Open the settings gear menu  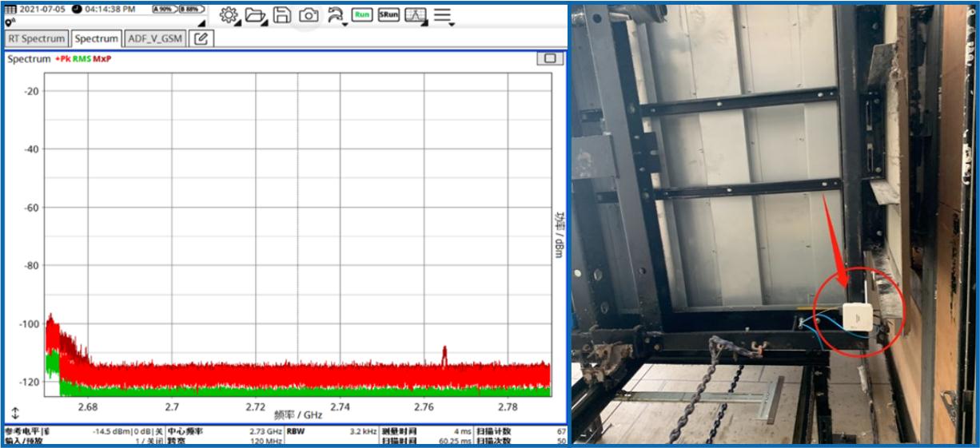click(x=229, y=14)
